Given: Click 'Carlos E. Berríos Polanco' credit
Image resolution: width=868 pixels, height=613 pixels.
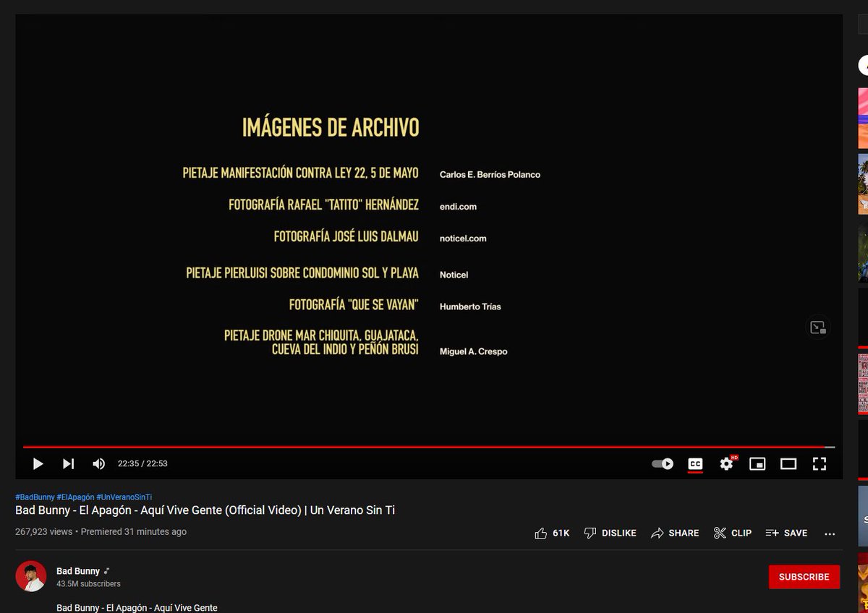Looking at the screenshot, I should tap(490, 175).
